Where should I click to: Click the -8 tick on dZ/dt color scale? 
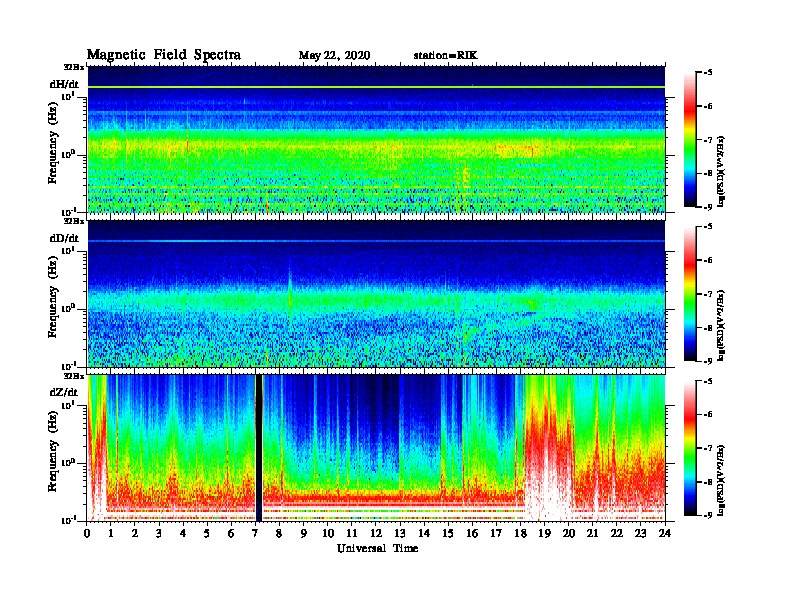coord(708,482)
